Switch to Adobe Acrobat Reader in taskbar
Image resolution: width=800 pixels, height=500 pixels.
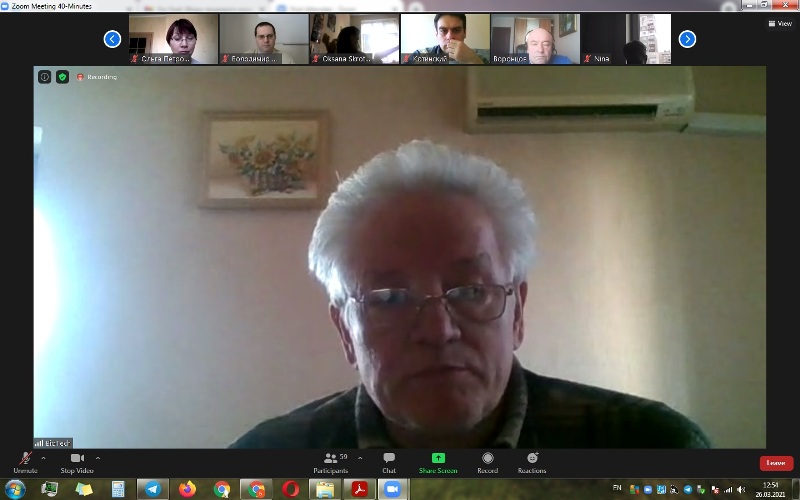tap(359, 490)
